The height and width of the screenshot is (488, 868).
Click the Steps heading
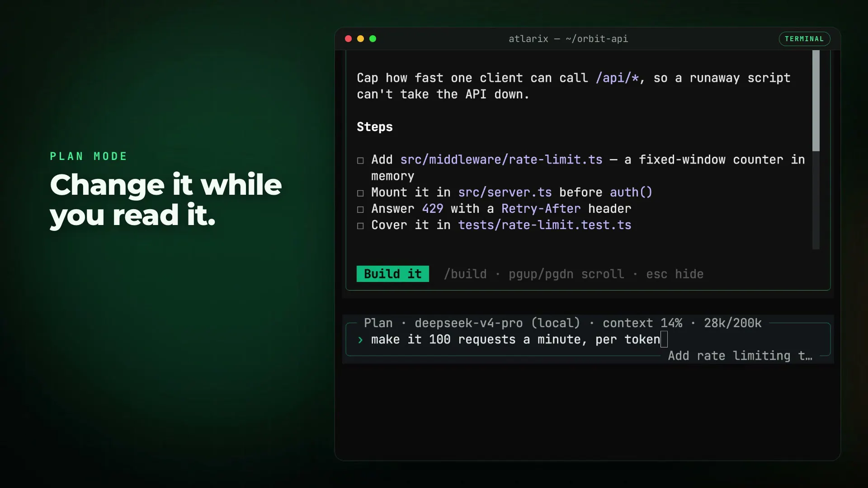click(375, 127)
